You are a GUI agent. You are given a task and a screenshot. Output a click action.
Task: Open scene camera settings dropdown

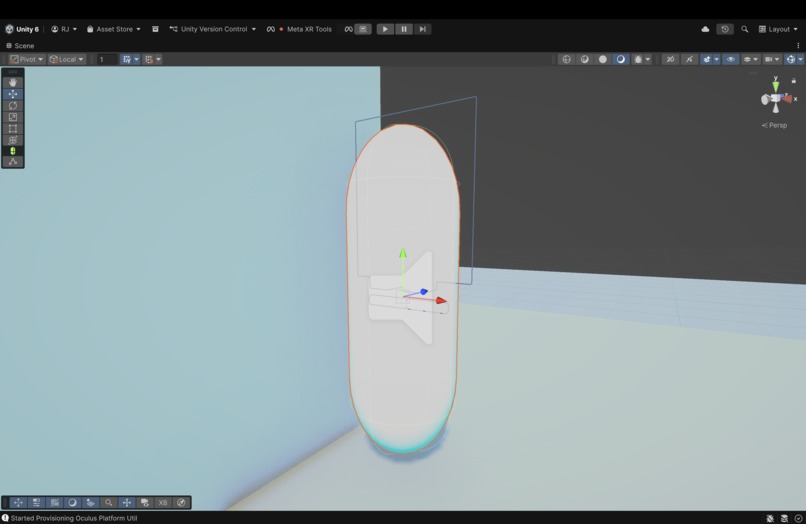[x=772, y=59]
